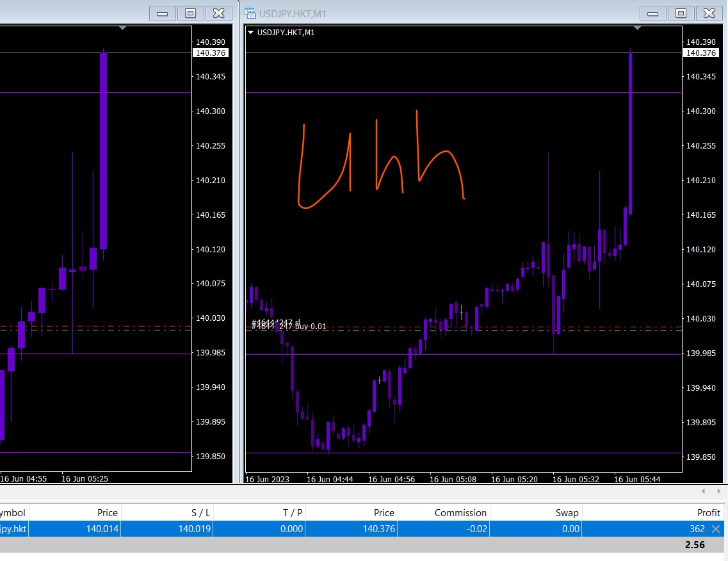Click '16 Jun 04:55' on left chart time axis

23,479
